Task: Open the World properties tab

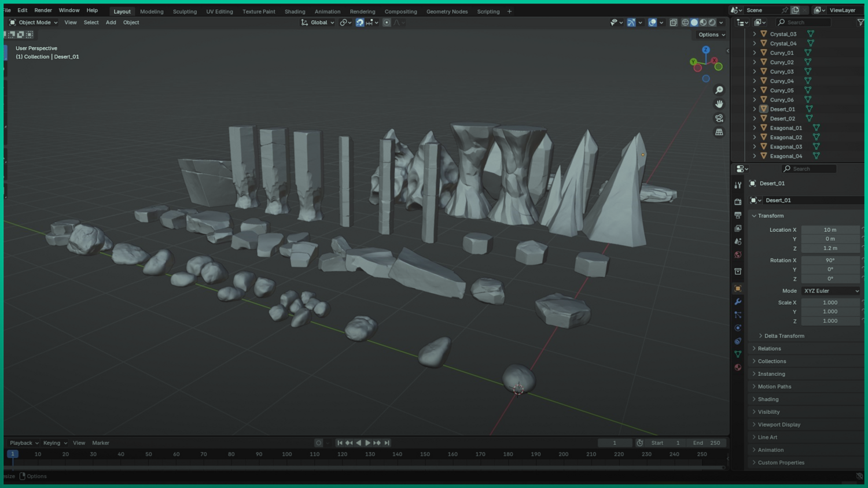Action: pyautogui.click(x=738, y=255)
